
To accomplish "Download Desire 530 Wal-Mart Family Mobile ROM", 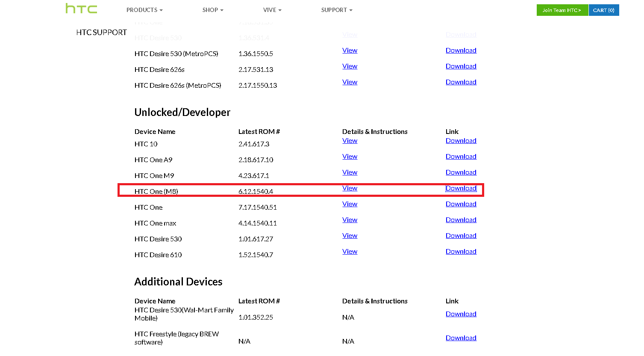I will pos(461,314).
